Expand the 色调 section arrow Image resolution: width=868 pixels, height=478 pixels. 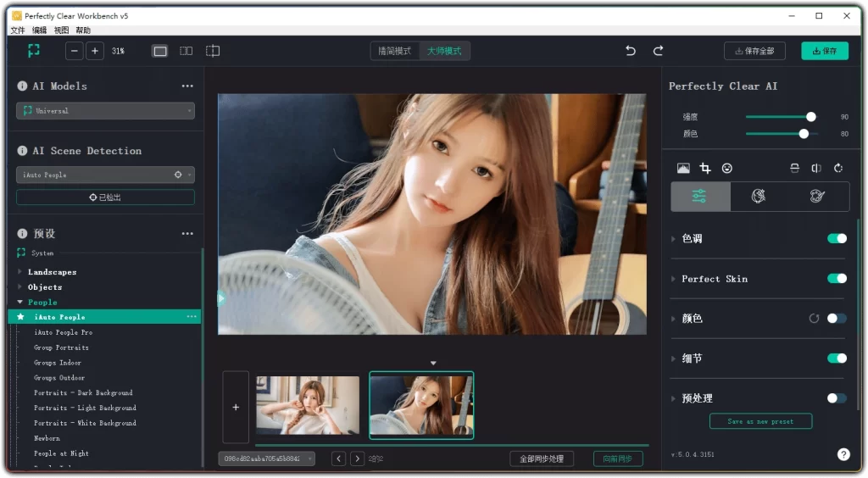(673, 239)
